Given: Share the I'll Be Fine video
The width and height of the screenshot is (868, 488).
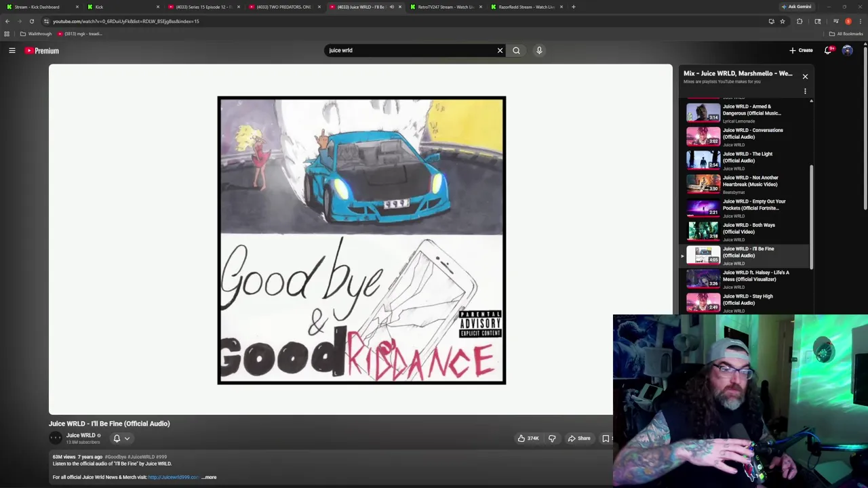Looking at the screenshot, I should point(579,439).
